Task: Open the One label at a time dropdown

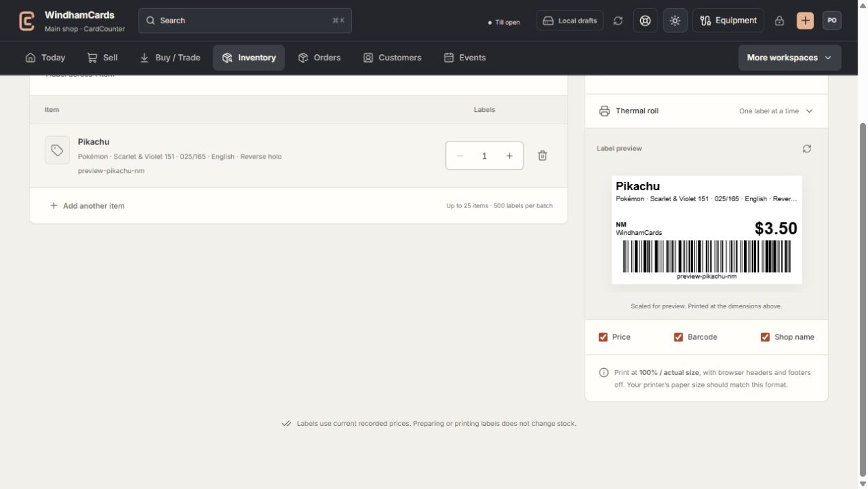Action: (776, 111)
